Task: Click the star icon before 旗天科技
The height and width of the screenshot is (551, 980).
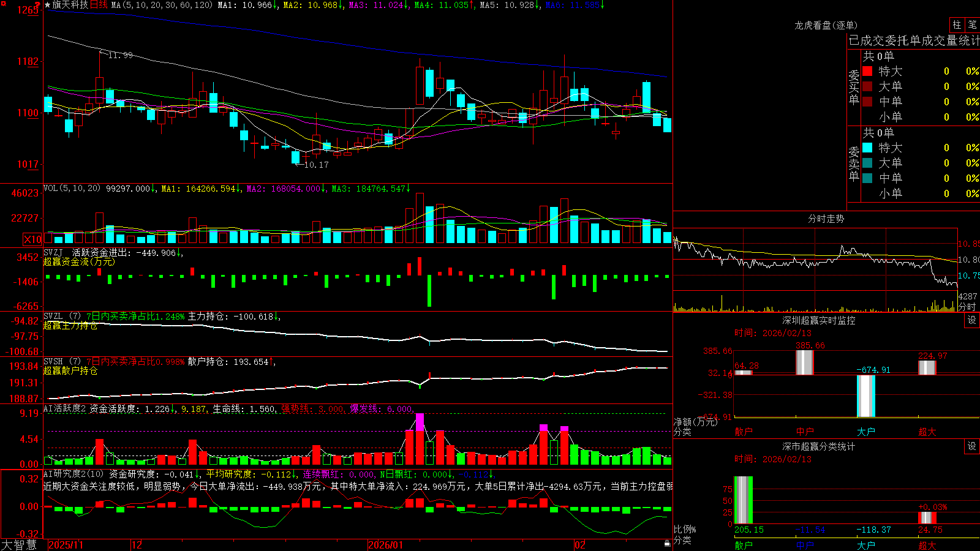Action: (48, 5)
